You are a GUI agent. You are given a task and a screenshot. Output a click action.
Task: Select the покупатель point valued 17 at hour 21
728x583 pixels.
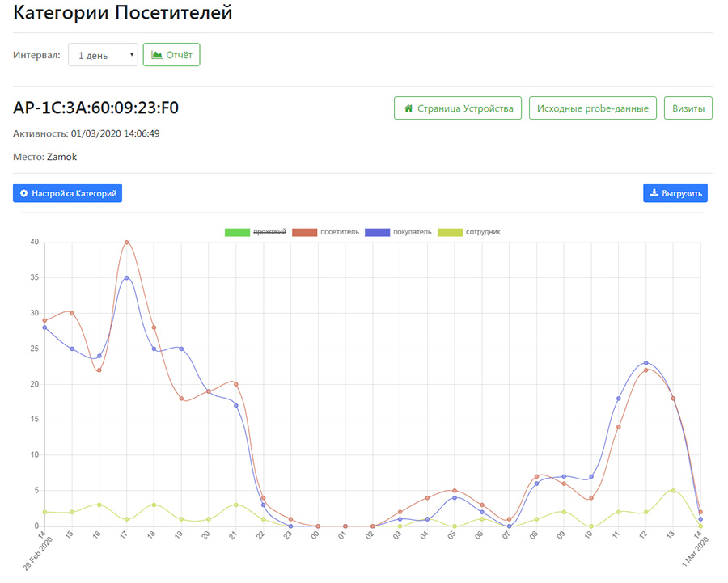tap(236, 406)
